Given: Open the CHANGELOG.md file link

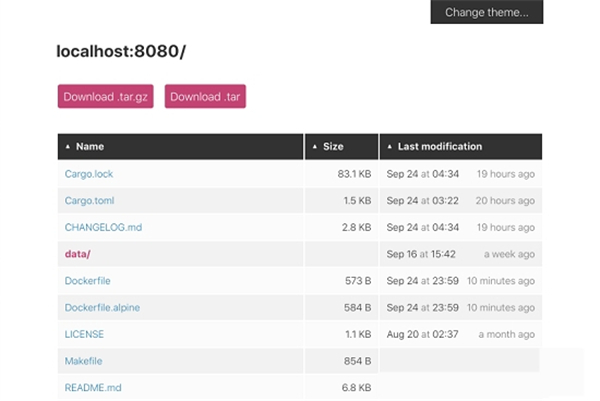Looking at the screenshot, I should [103, 228].
